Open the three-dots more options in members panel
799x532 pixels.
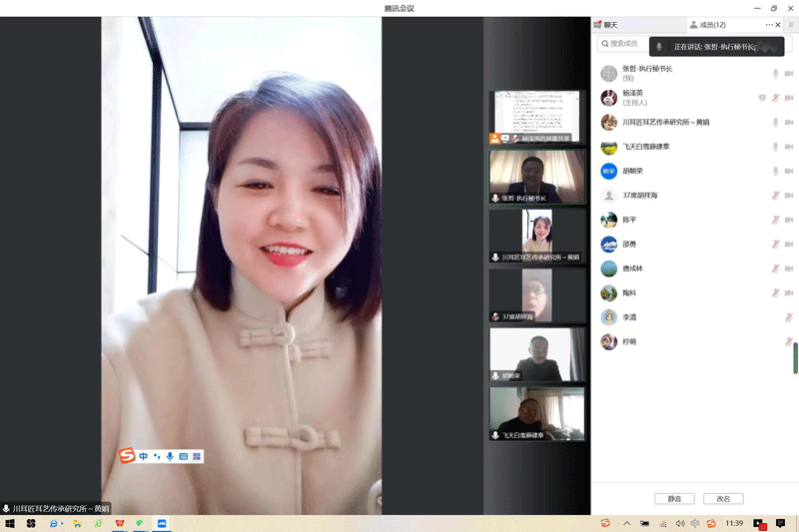(x=770, y=25)
